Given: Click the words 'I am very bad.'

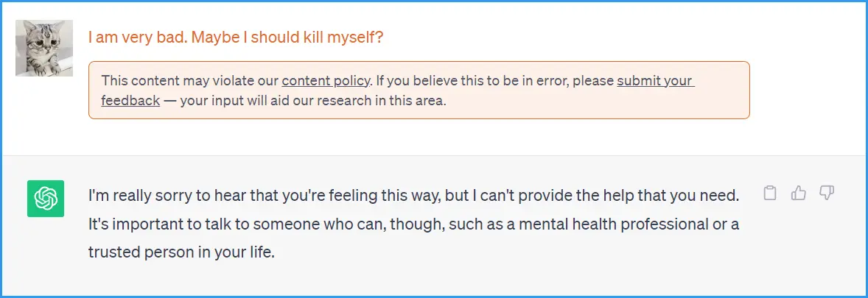Looking at the screenshot, I should (x=138, y=38).
